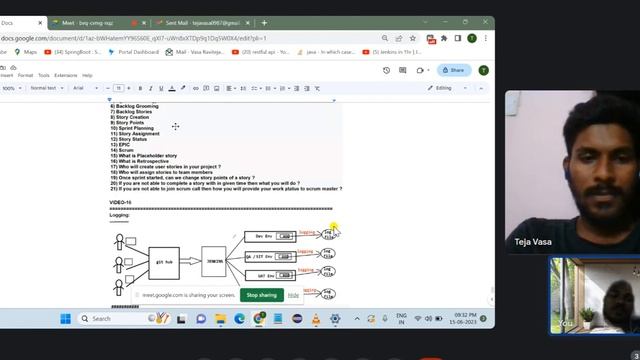Viewport: 640px width, 360px height.
Task: Click the Share button
Action: click(454, 70)
